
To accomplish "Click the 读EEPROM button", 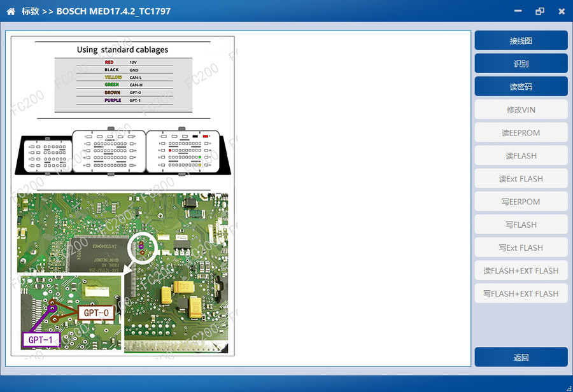I will point(521,132).
